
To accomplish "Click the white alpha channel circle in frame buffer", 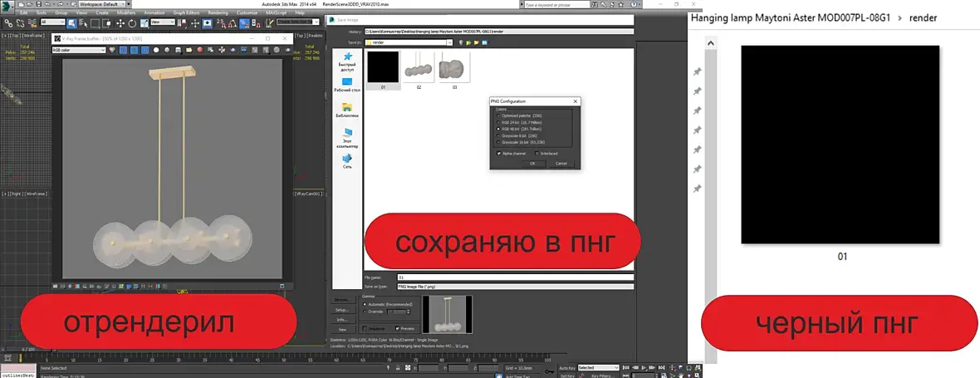I will click(156, 50).
